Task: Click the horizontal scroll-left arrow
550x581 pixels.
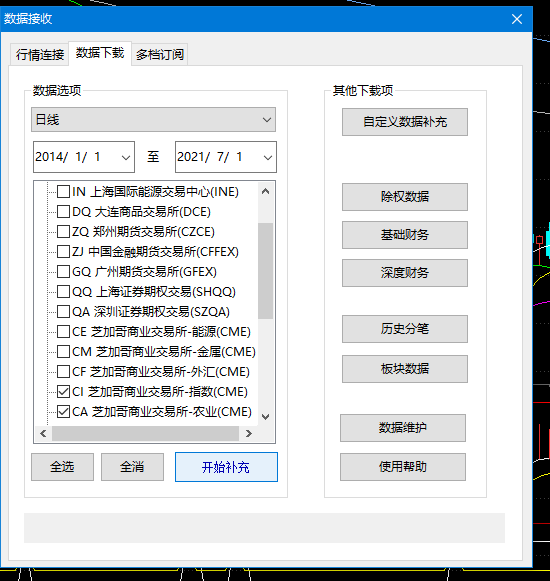Action: pyautogui.click(x=43, y=433)
